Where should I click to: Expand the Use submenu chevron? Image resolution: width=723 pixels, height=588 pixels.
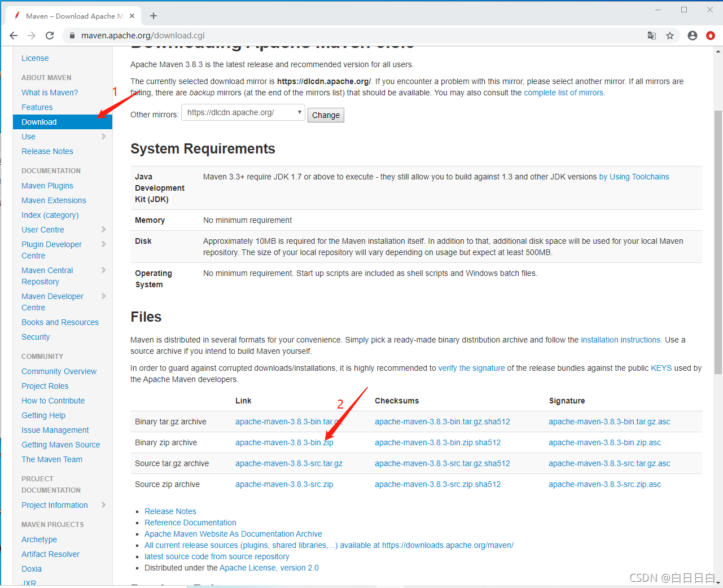coord(103,136)
